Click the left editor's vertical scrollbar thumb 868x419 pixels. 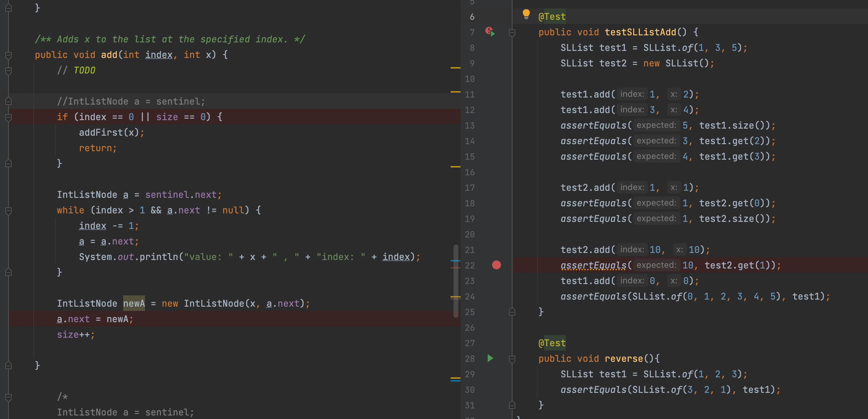456,281
